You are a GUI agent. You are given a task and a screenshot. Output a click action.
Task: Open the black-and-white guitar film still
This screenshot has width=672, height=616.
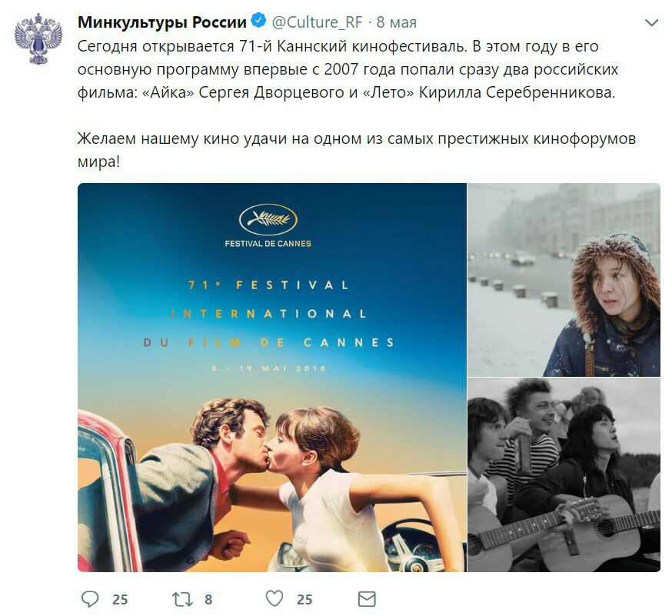click(x=564, y=475)
